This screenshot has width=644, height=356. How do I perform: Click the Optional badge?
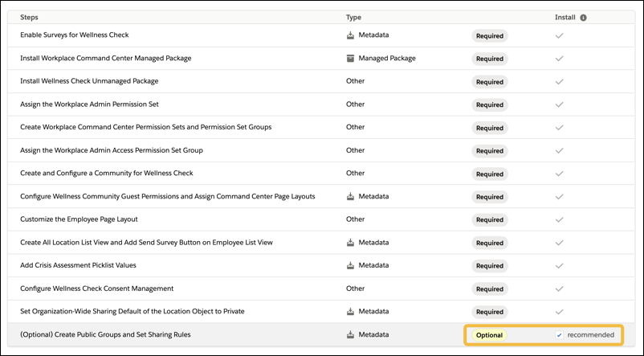[x=489, y=335]
